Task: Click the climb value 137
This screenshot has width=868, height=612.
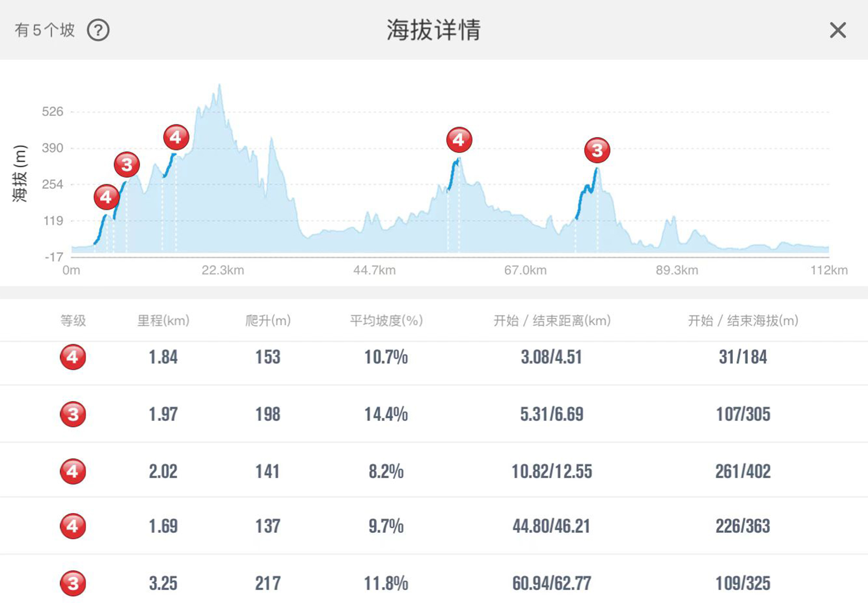Action: click(x=268, y=526)
